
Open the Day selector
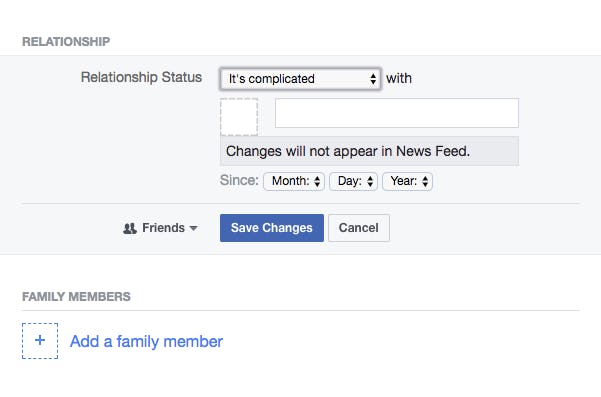(x=353, y=181)
